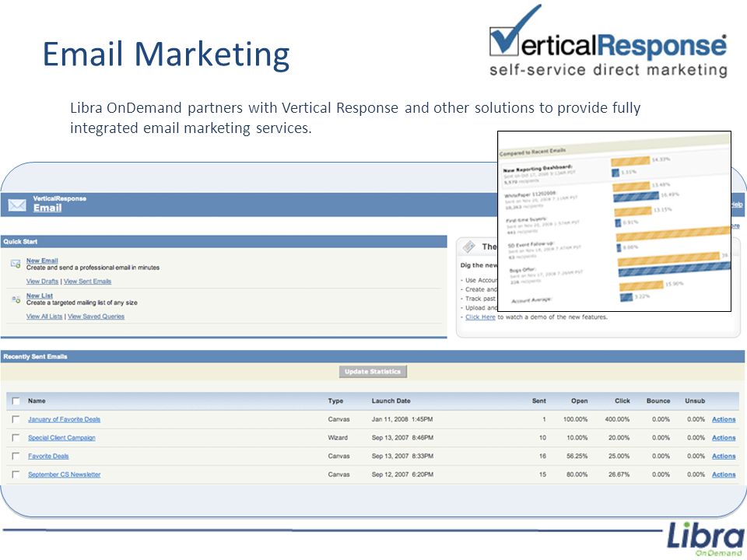Click the New List icon in Quick Start
This screenshot has width=747, height=560.
coord(16,299)
